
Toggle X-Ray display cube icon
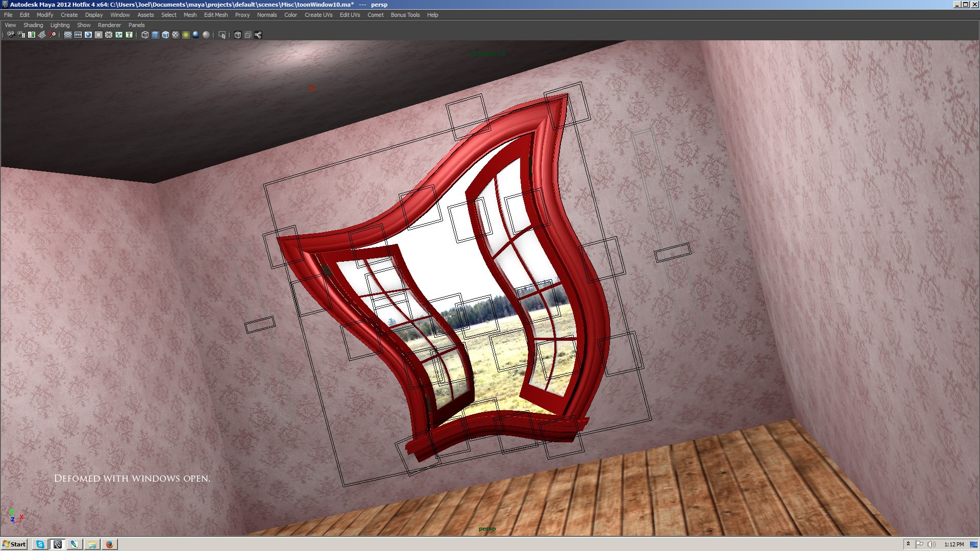(x=237, y=35)
